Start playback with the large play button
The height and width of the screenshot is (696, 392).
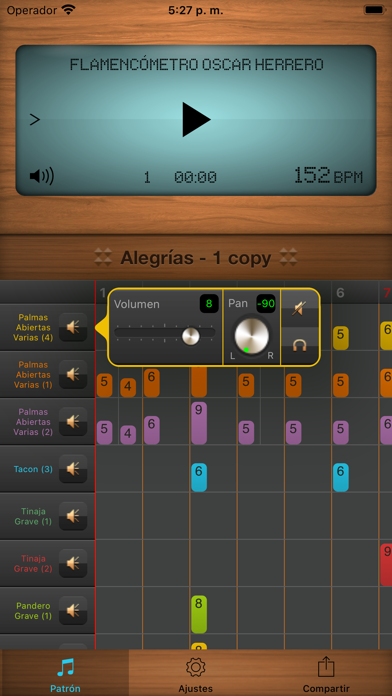(x=196, y=119)
